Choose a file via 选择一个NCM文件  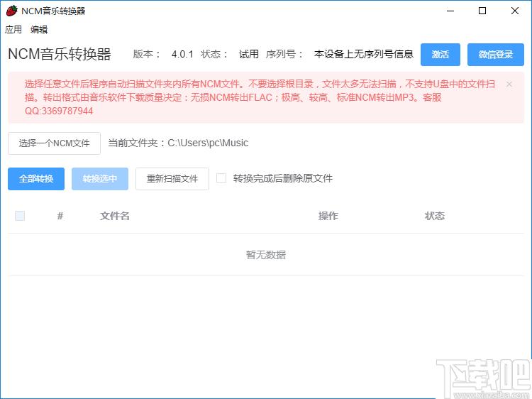[x=55, y=143]
